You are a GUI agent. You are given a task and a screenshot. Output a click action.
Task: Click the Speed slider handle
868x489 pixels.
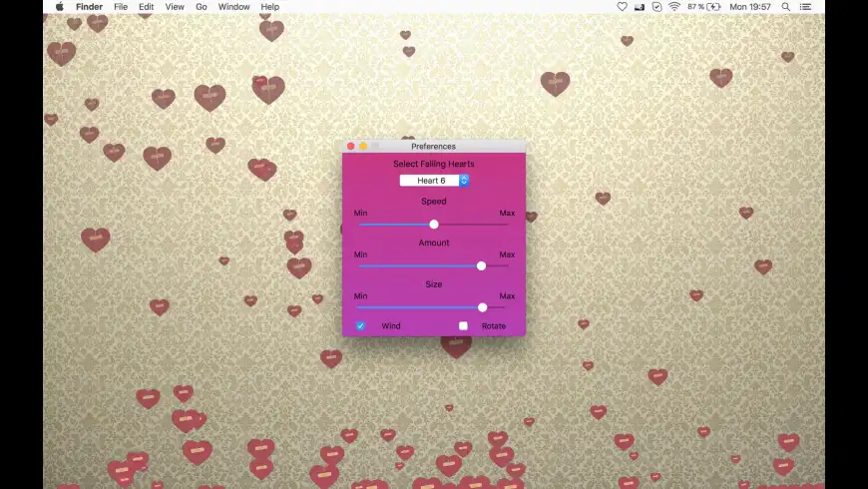434,225
